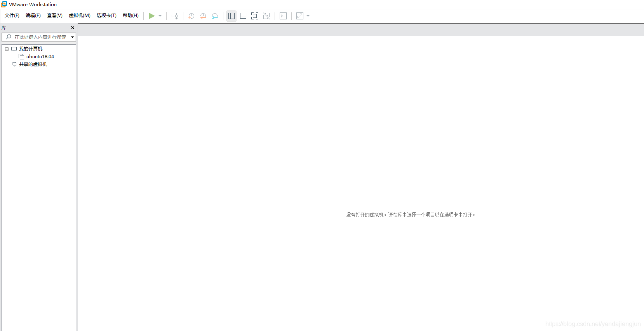644x331 pixels.
Task: Toggle the thumbnail bar view icon
Action: (243, 16)
